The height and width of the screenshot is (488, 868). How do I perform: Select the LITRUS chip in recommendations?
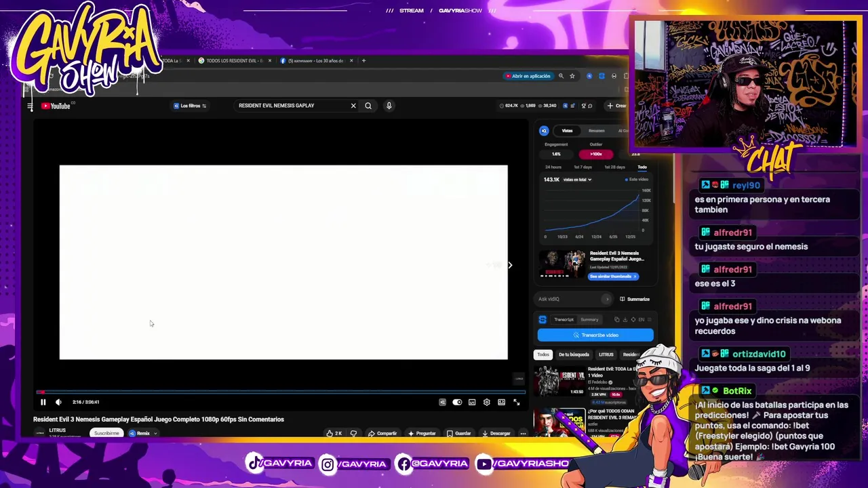click(x=606, y=354)
